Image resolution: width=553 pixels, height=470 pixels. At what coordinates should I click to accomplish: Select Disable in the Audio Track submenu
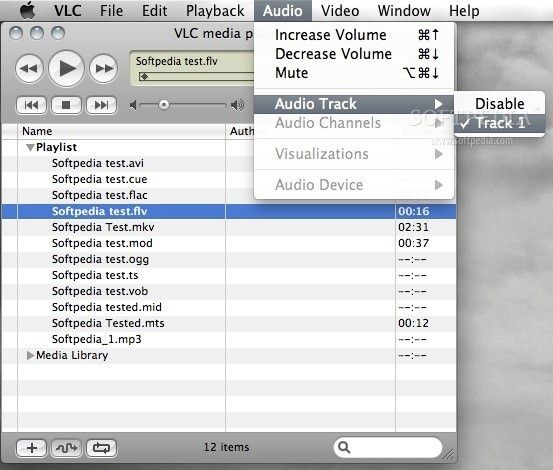point(499,104)
